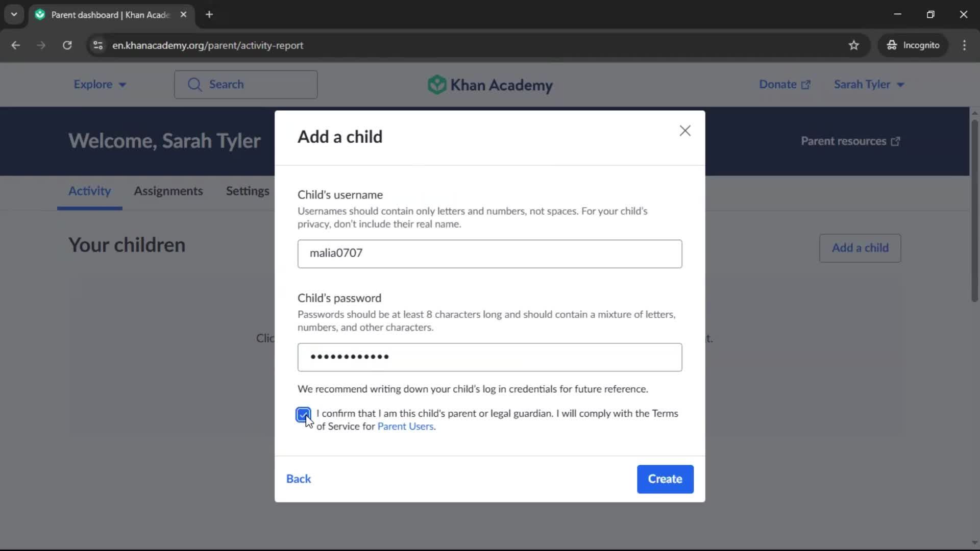Click the address bar URL
Viewport: 980px width, 551px height.
pyautogui.click(x=208, y=45)
